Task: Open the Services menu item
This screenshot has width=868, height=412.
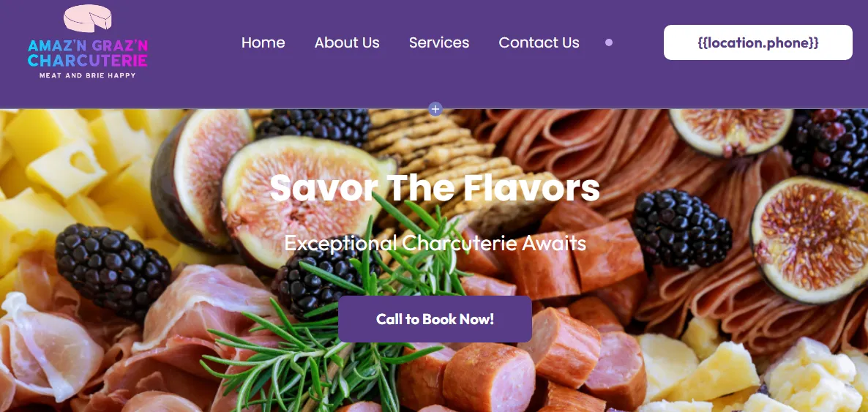Action: [x=439, y=42]
